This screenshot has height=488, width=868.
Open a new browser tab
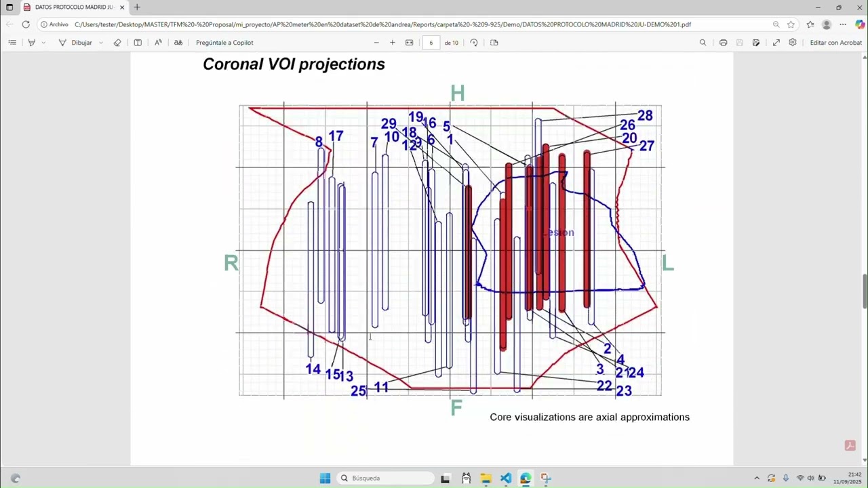click(137, 7)
